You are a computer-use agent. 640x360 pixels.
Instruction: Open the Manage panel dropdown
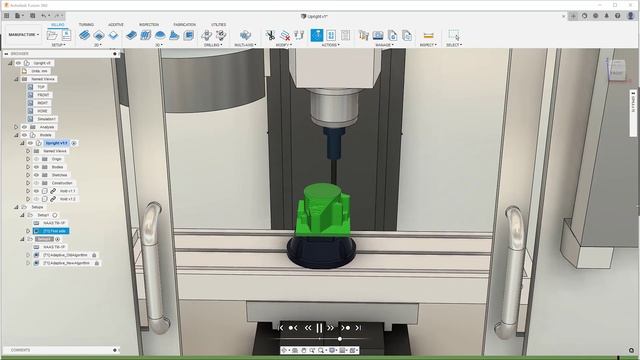pos(384,45)
